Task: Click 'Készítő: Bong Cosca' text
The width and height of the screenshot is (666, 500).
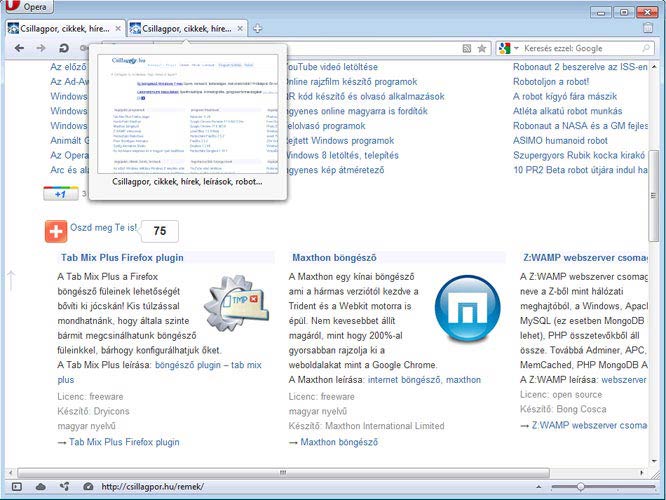Action: click(x=563, y=410)
